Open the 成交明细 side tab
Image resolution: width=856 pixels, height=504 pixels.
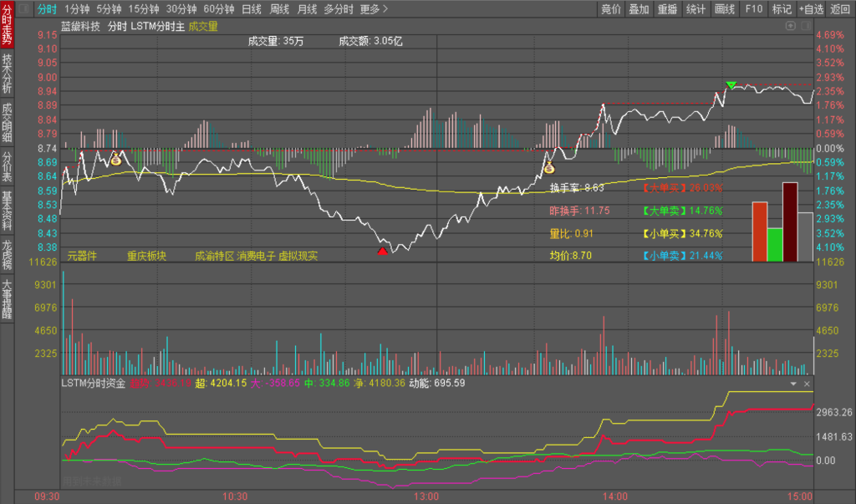tap(8, 122)
